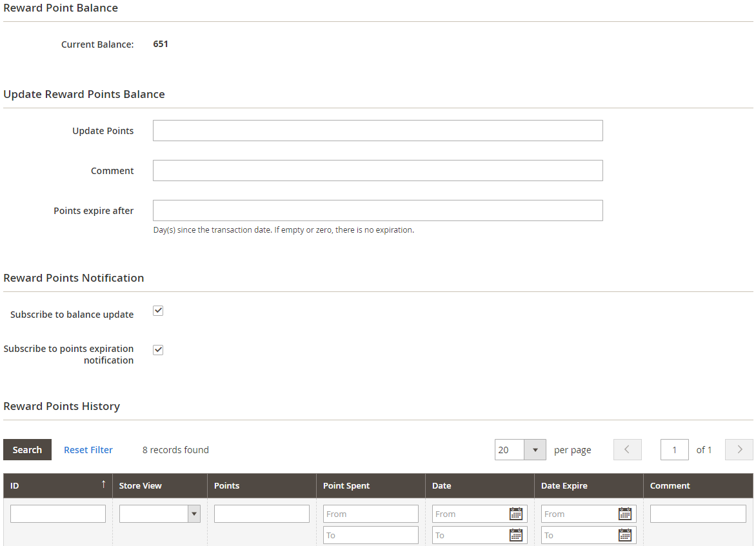Open calendar for Date Expire To filter

625,535
